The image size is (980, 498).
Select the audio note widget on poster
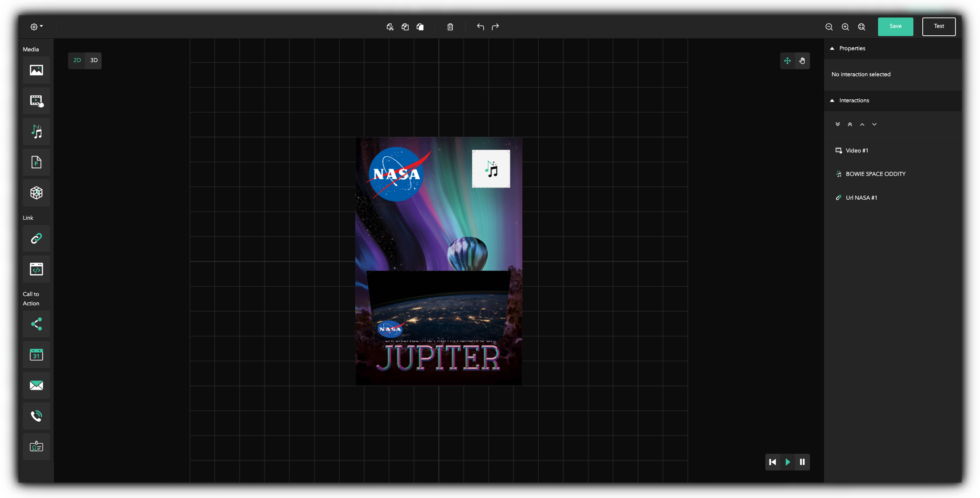click(x=491, y=168)
